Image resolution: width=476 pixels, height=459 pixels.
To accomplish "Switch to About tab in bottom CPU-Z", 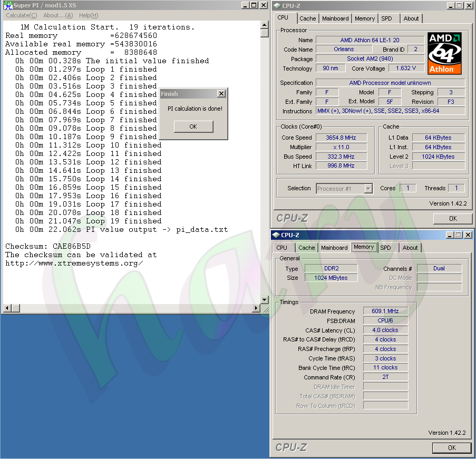I will pyautogui.click(x=410, y=248).
